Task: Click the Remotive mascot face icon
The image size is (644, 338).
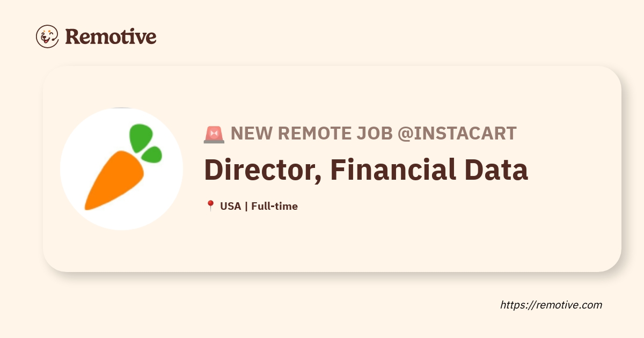Action: coord(47,36)
